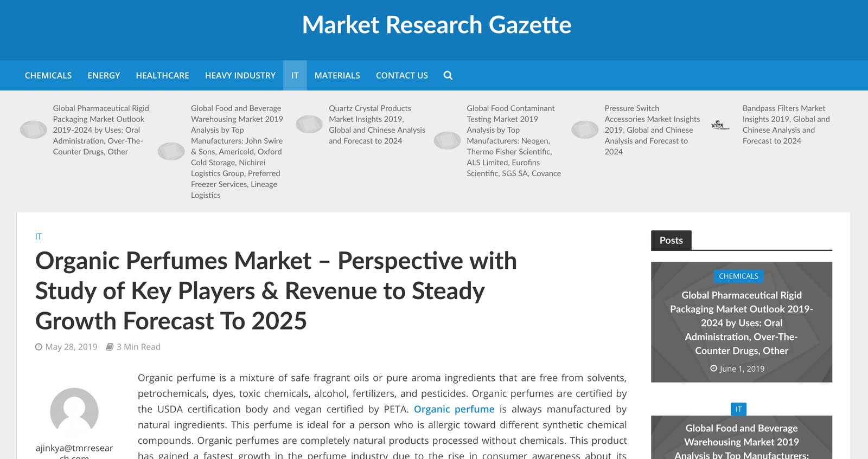Click the IT category label above article title

tap(39, 236)
